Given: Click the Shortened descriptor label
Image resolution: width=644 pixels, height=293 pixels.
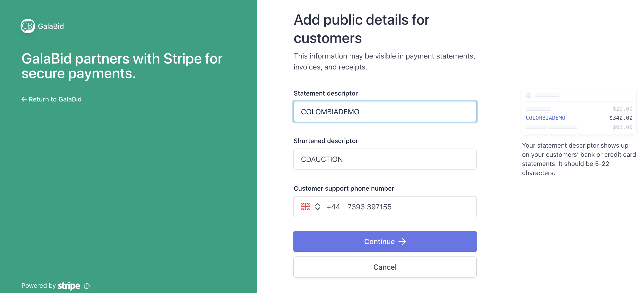Looking at the screenshot, I should pyautogui.click(x=325, y=141).
